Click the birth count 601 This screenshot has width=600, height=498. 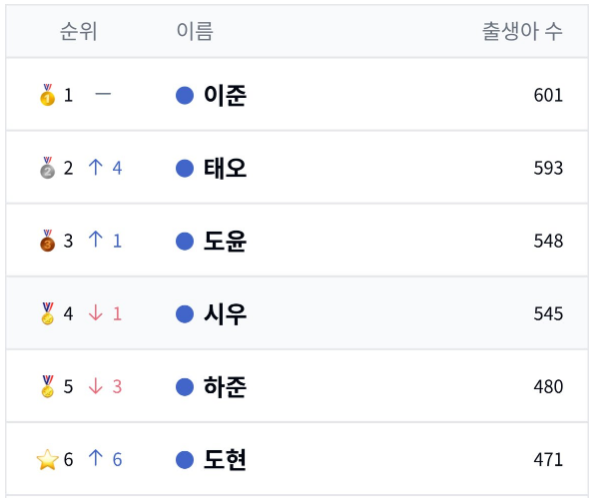coord(548,95)
